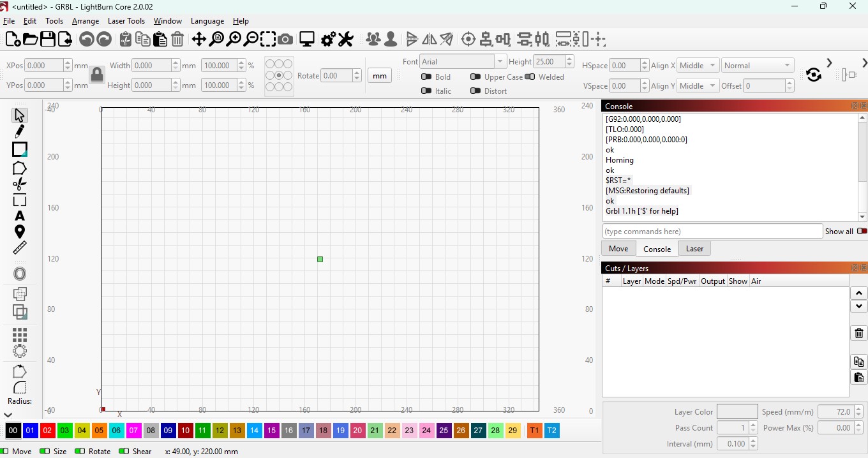Viewport: 868px width, 458px height.
Task: Enable the Italic text switch
Action: [x=426, y=91]
